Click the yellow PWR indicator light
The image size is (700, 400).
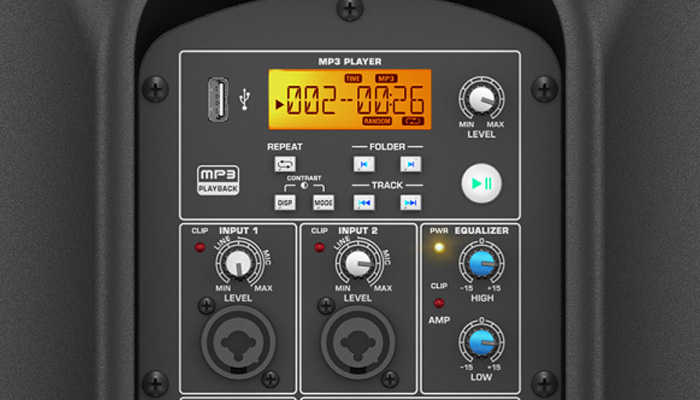coord(439,245)
